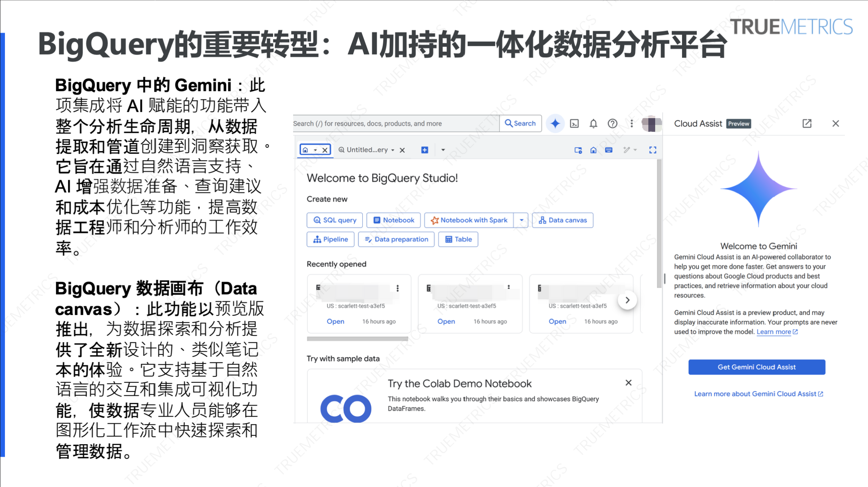The height and width of the screenshot is (487, 868).
Task: View notifications via the bell icon
Action: 593,124
